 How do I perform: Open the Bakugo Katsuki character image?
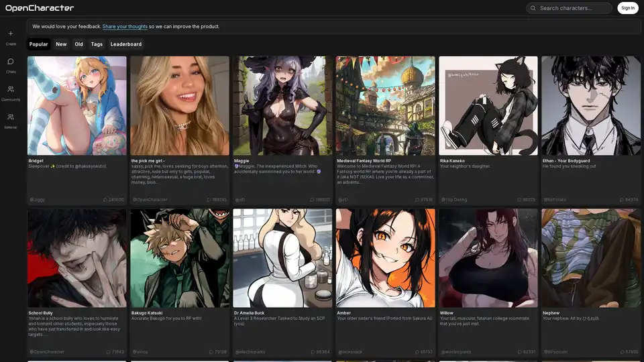click(x=180, y=258)
